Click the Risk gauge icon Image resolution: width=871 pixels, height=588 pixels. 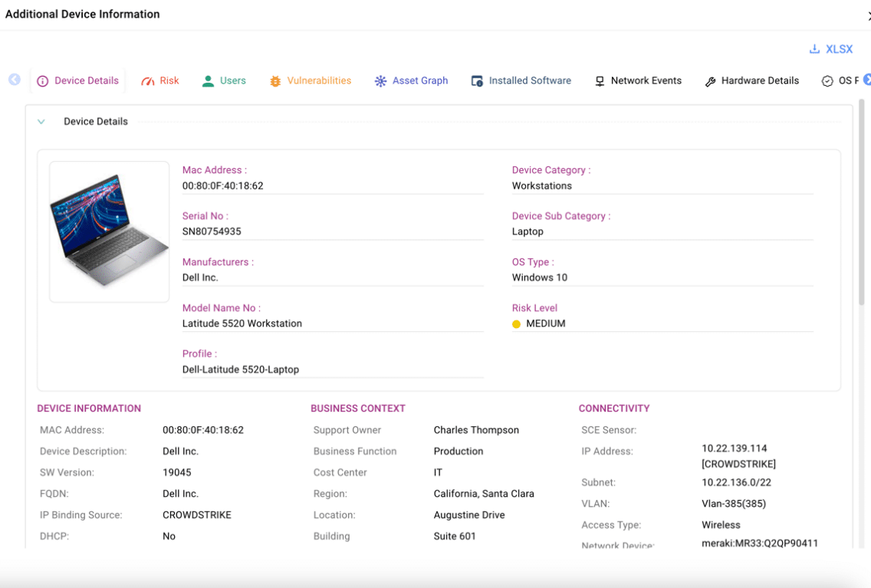pos(148,81)
